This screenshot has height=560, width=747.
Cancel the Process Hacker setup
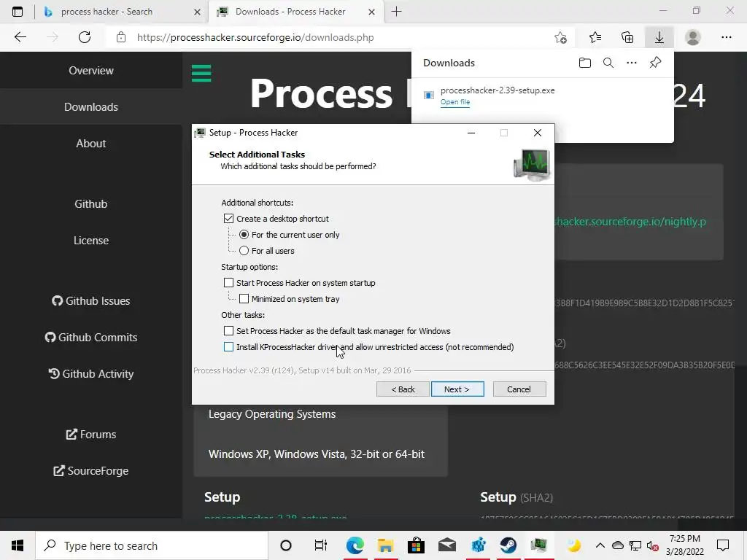(x=519, y=389)
